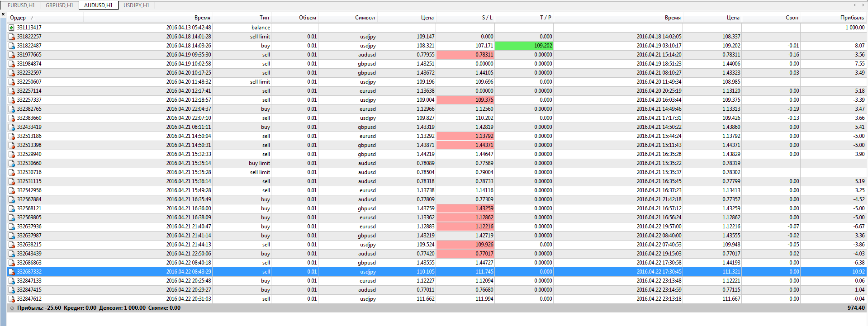The image size is (868, 326).
Task: Click the green T/P cell 109.202
Action: click(524, 46)
